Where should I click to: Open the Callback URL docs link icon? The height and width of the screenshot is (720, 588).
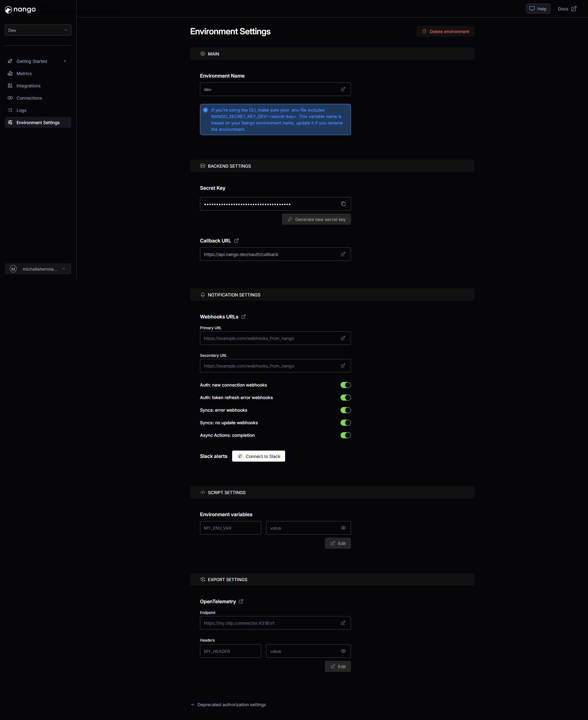[236, 241]
